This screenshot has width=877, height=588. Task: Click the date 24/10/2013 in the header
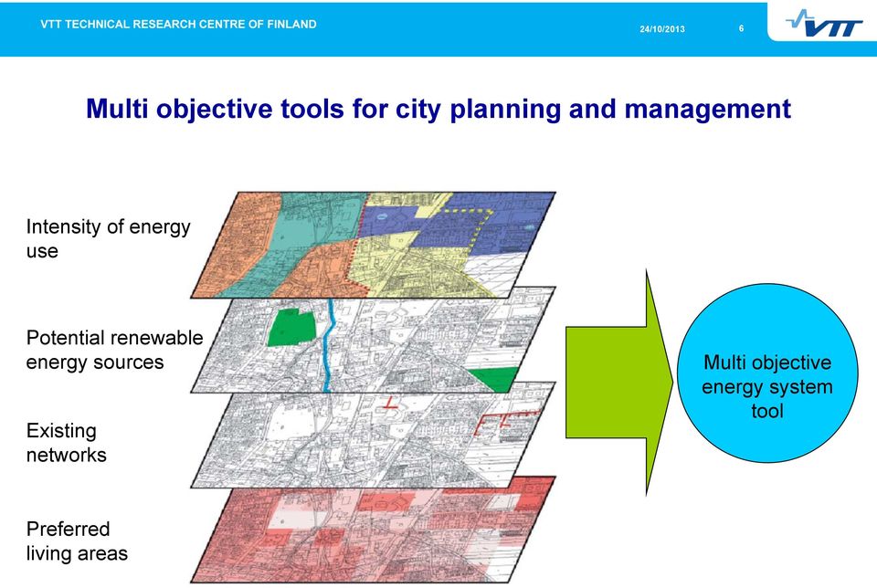pyautogui.click(x=662, y=28)
